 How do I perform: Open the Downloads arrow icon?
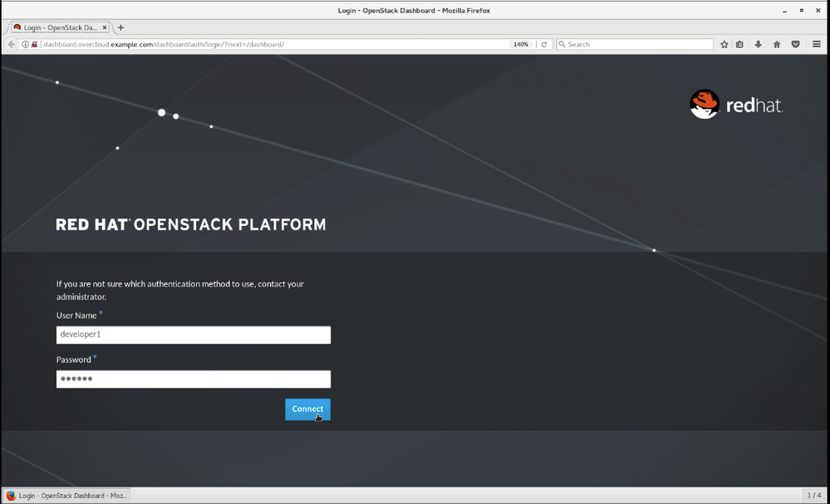pyautogui.click(x=758, y=44)
